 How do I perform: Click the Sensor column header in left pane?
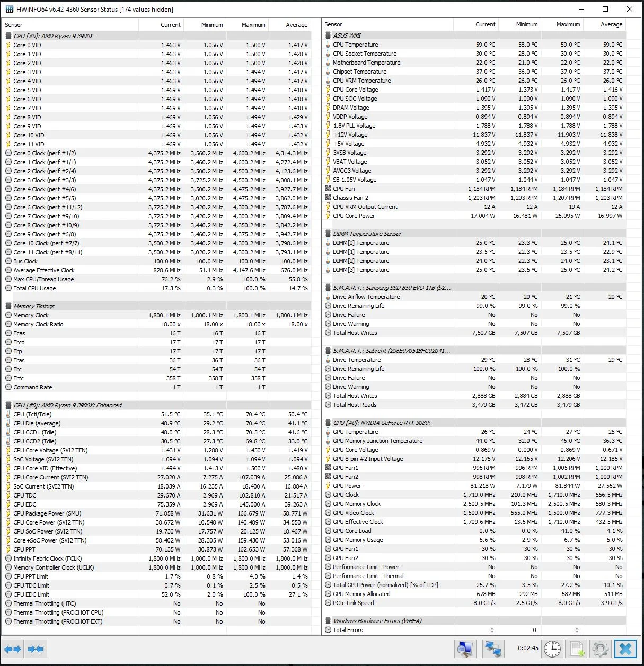coord(70,25)
